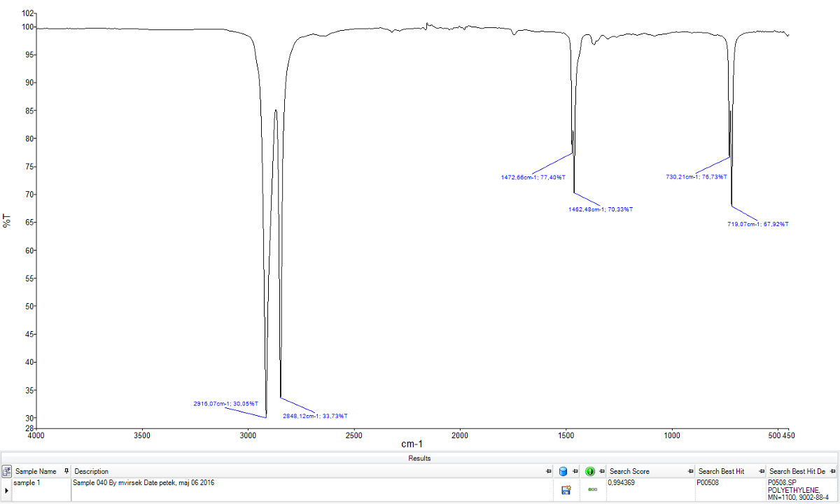
Task: Click the 2000 tick on the x-axis
Action: tap(460, 435)
